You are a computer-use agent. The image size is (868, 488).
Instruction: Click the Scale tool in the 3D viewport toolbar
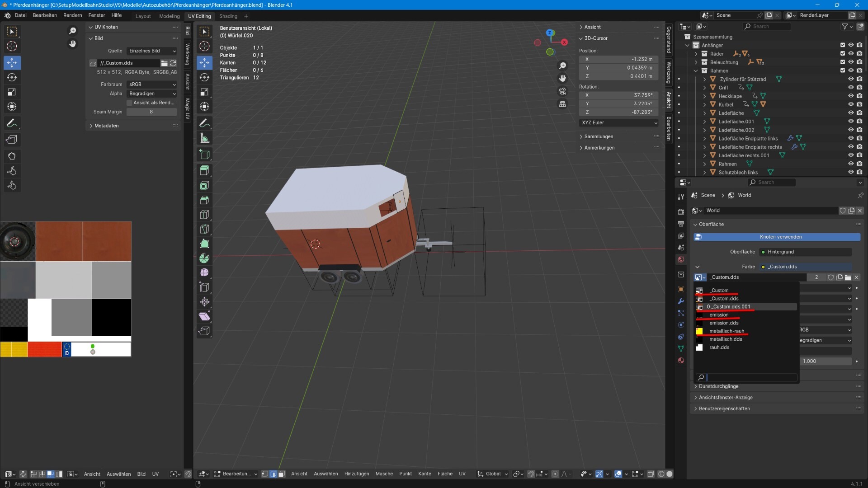tap(204, 92)
